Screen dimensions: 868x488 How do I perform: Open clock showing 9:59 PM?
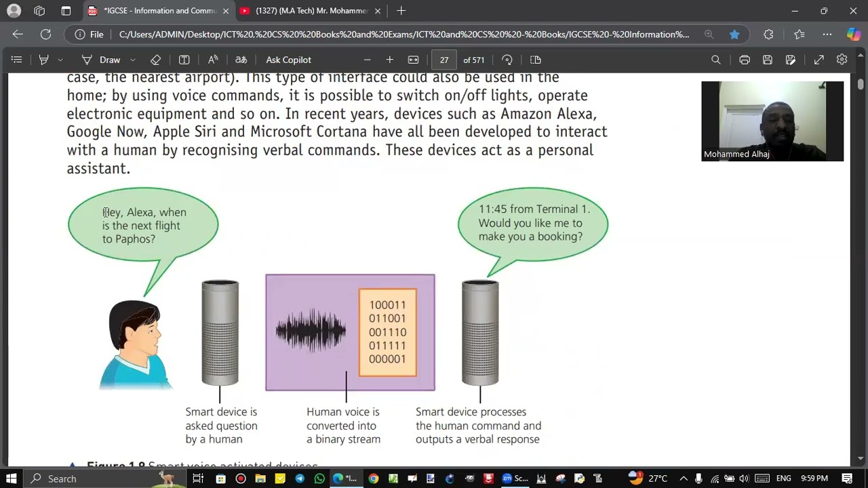(814, 479)
